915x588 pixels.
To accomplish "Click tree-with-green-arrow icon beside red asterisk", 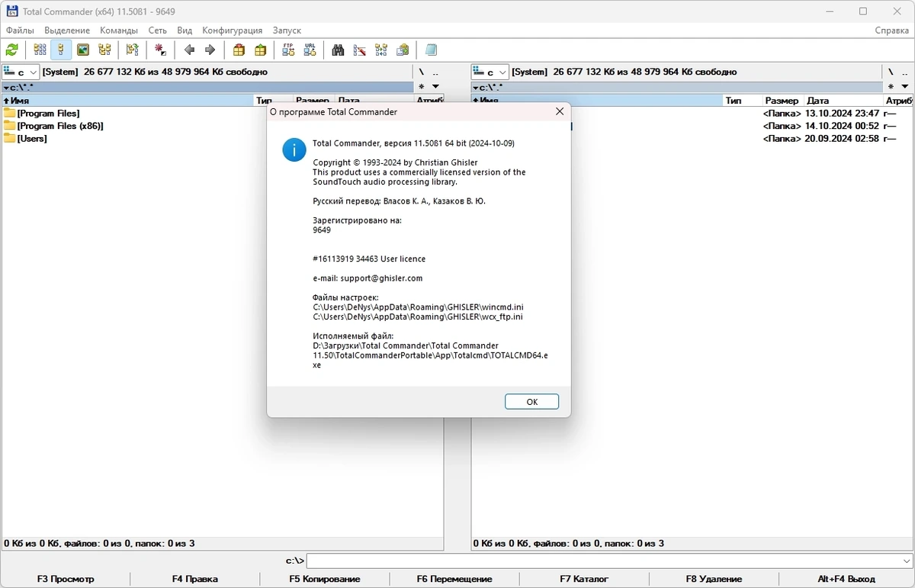I will coord(133,50).
